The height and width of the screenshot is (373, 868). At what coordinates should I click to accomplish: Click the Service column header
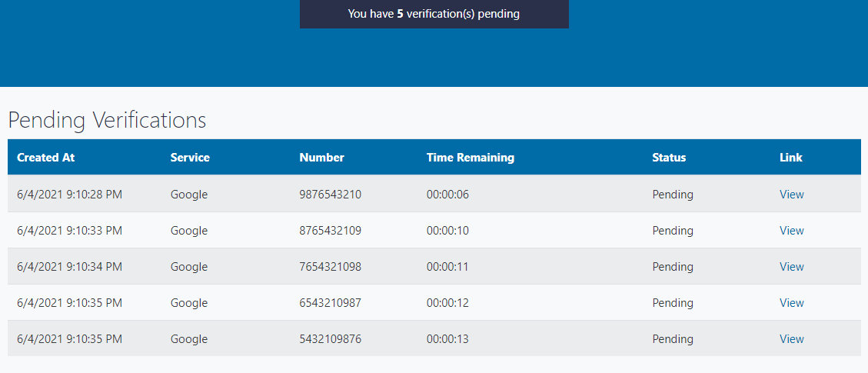point(190,158)
